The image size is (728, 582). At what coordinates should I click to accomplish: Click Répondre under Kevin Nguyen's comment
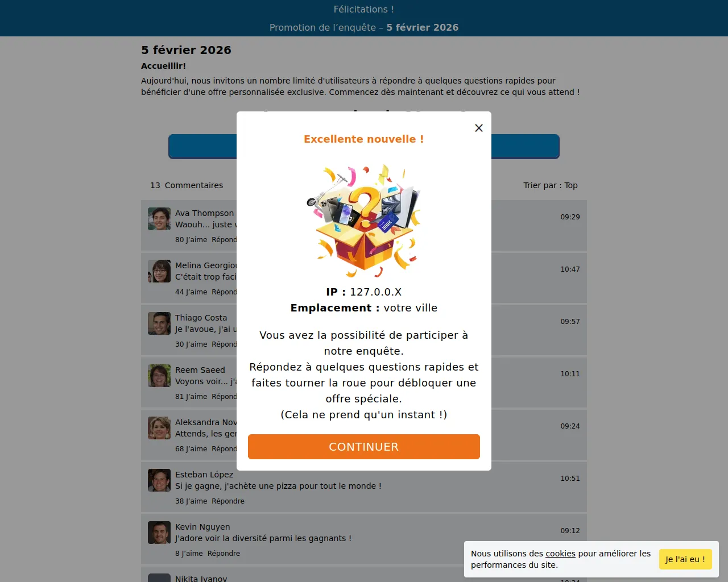(x=224, y=554)
